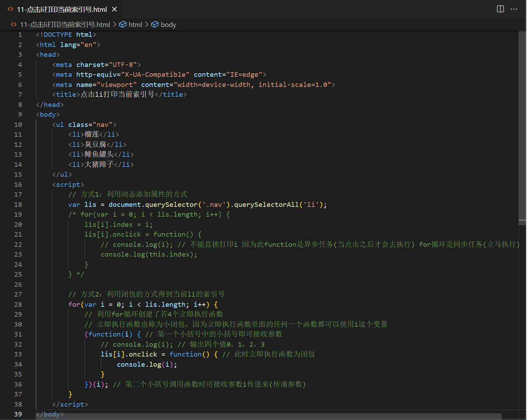Click the commented console.log(i) on line 32
This screenshot has width=527, height=420.
pyautogui.click(x=137, y=345)
